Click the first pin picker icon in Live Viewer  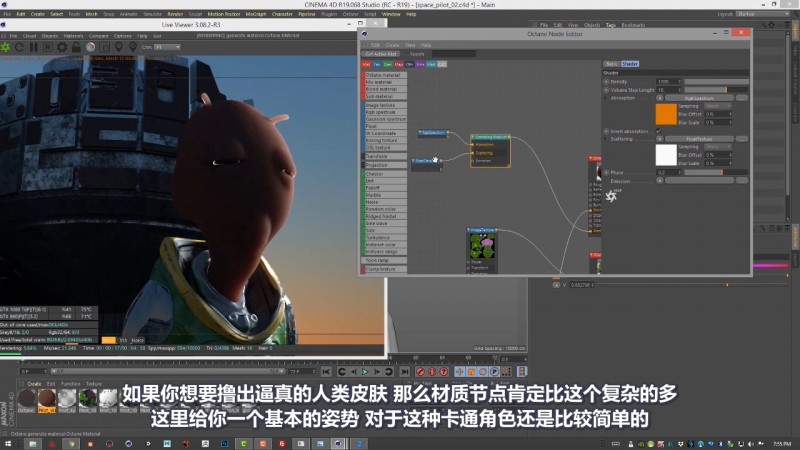(x=118, y=47)
